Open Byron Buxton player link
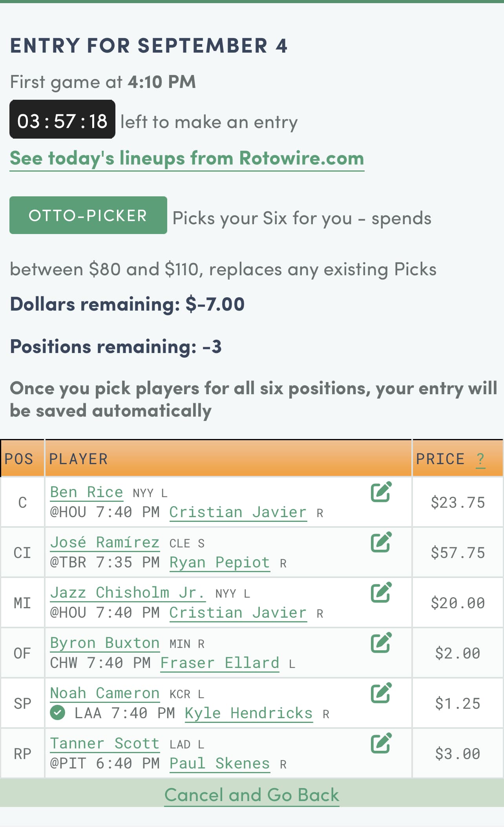The image size is (504, 836). pyautogui.click(x=104, y=643)
